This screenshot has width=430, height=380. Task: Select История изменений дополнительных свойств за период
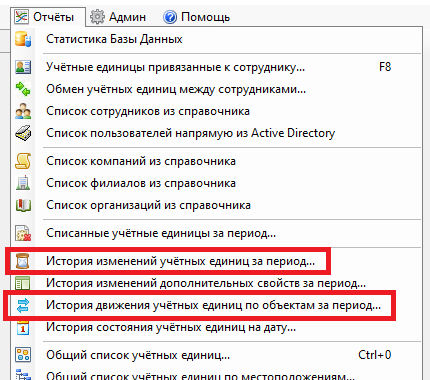[217, 283]
